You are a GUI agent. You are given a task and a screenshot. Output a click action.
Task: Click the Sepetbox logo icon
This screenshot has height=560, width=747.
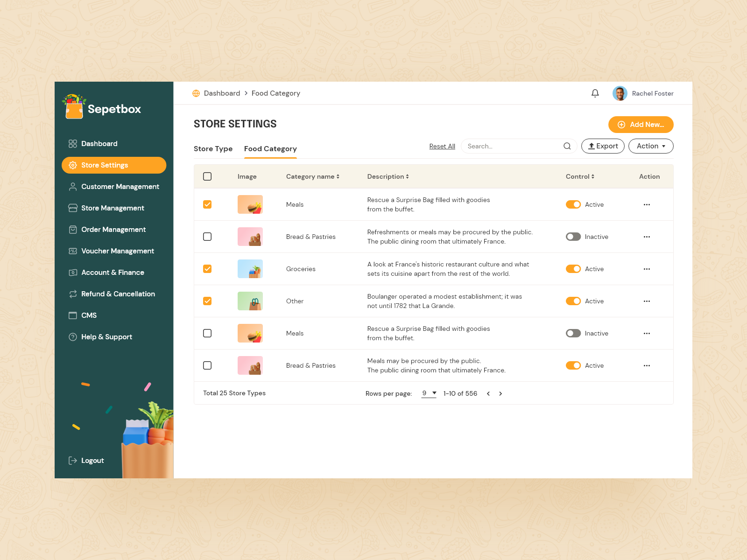click(x=74, y=106)
